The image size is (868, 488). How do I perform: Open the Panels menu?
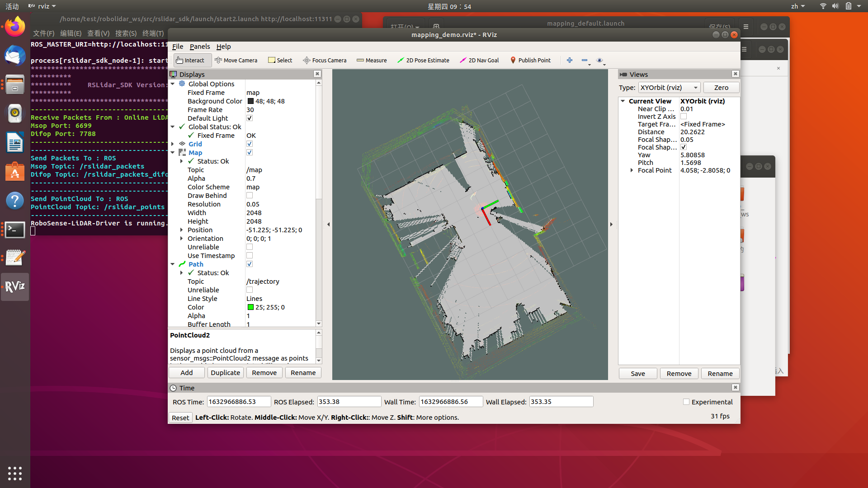pyautogui.click(x=200, y=47)
